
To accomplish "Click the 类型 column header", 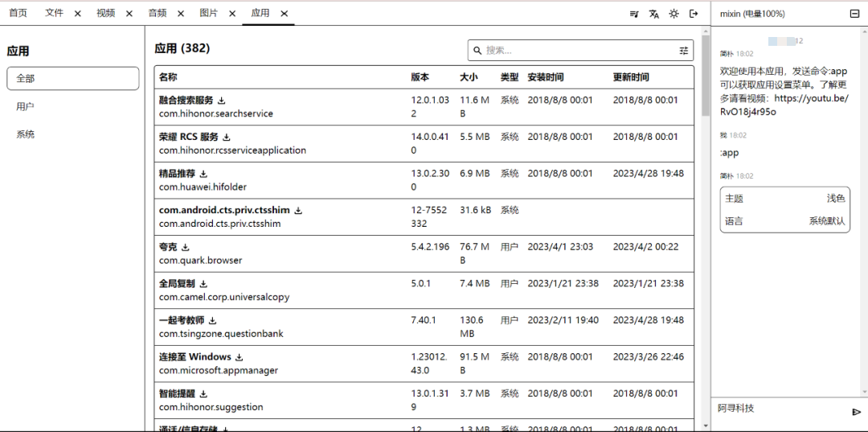I will tap(510, 77).
